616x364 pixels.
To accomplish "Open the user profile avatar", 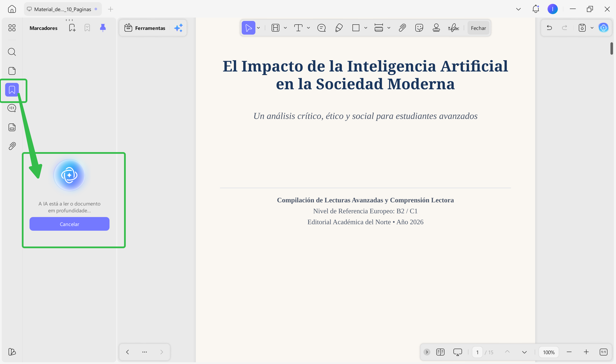I will pyautogui.click(x=552, y=9).
